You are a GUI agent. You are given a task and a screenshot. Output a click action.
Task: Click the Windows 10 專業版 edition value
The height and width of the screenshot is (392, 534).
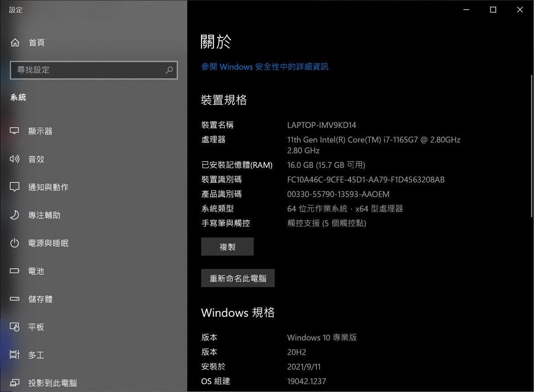pyautogui.click(x=322, y=337)
